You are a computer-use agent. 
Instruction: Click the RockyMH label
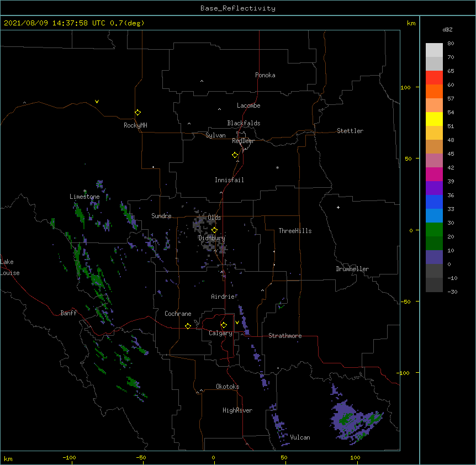[x=135, y=125]
